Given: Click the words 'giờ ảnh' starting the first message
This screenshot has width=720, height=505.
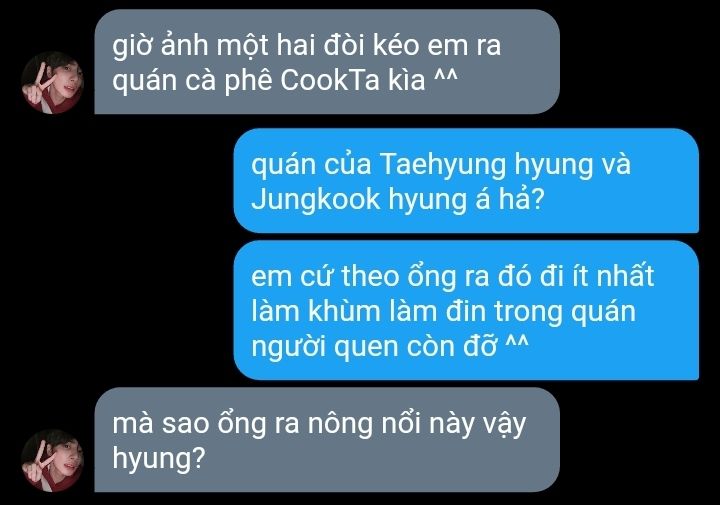Looking at the screenshot, I should [x=160, y=46].
